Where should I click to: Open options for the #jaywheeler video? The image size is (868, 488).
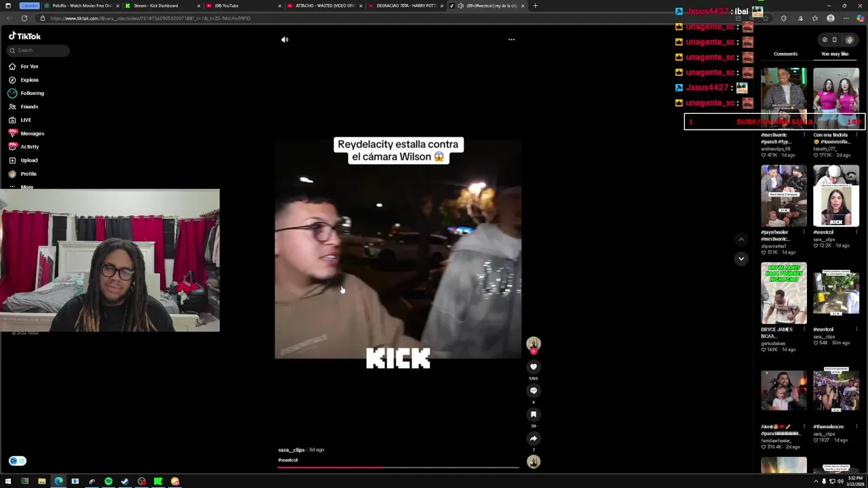click(804, 232)
